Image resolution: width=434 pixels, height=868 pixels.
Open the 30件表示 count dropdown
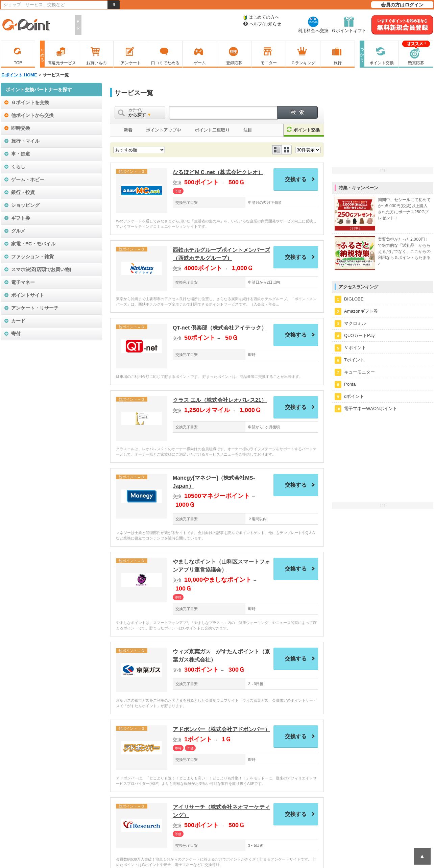coord(308,150)
